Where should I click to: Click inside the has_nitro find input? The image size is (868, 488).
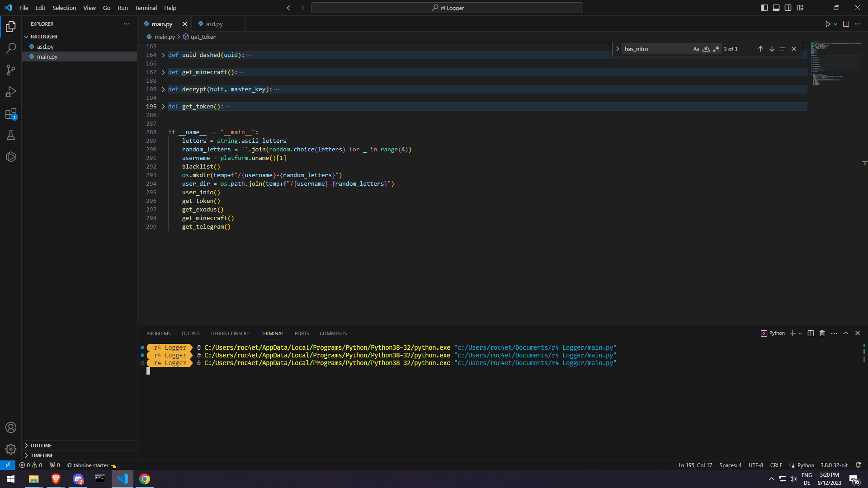click(656, 49)
